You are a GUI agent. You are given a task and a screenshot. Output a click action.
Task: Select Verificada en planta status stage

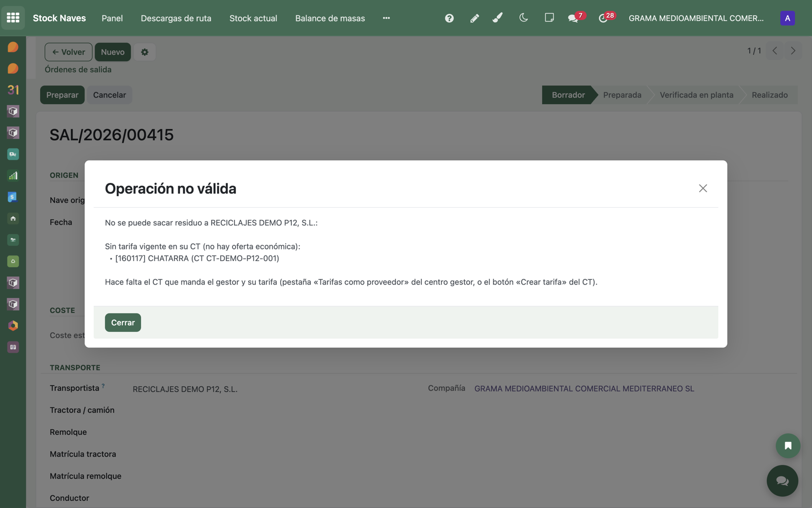(696, 95)
